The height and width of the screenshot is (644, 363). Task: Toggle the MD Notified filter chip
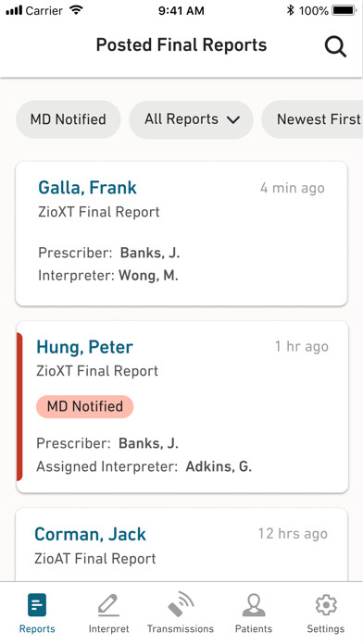coord(69,119)
